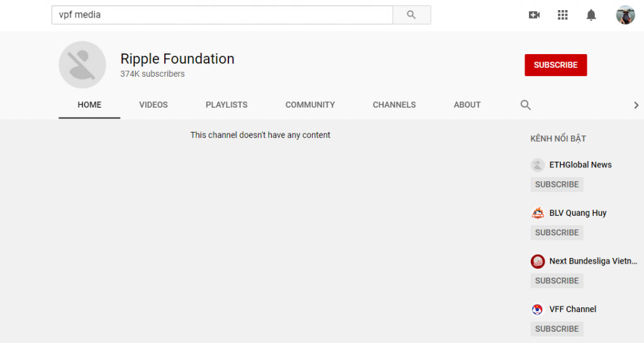Show more tabs with right chevron
The image size is (644, 343).
point(636,105)
